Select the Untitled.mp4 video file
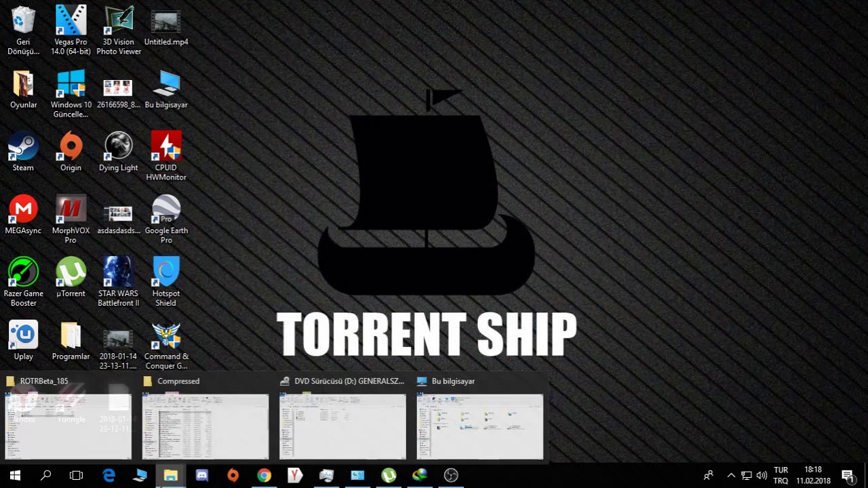 pyautogui.click(x=166, y=27)
